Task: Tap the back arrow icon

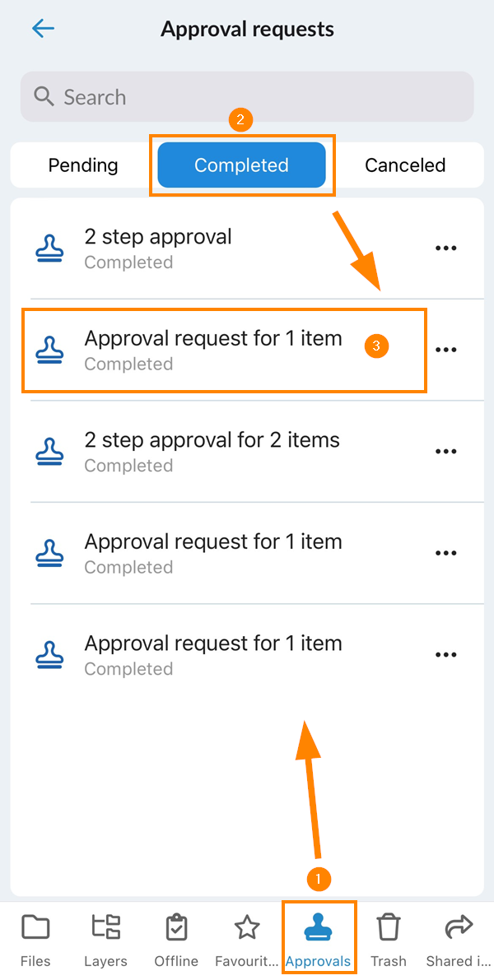Action: pyautogui.click(x=43, y=29)
